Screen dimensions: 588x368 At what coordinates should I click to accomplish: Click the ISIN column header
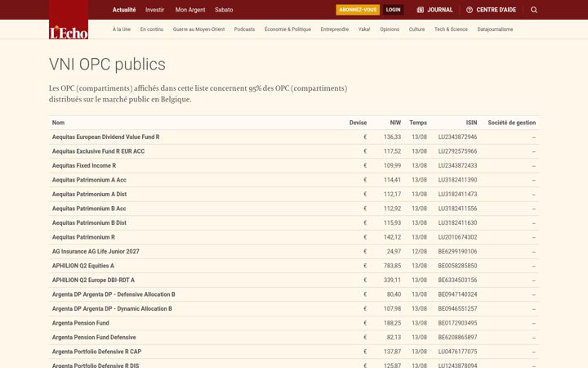[x=471, y=123]
